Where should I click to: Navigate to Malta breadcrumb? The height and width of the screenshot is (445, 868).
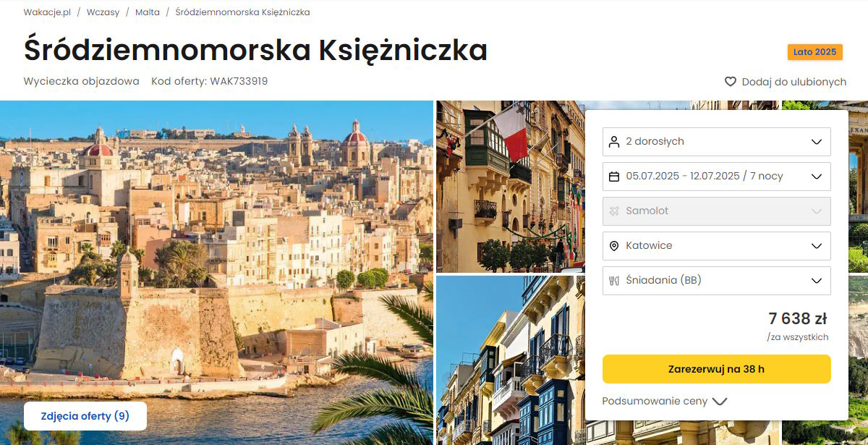[x=148, y=12]
